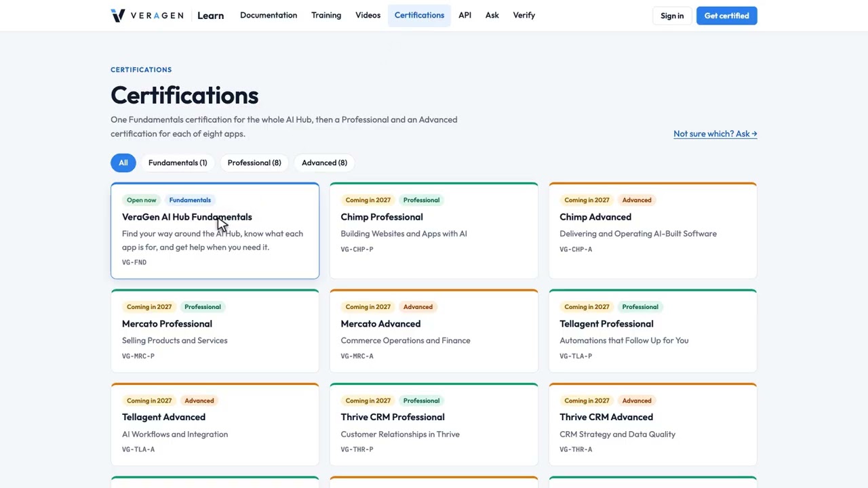Go to the Training section
This screenshot has width=868, height=488.
(x=326, y=15)
